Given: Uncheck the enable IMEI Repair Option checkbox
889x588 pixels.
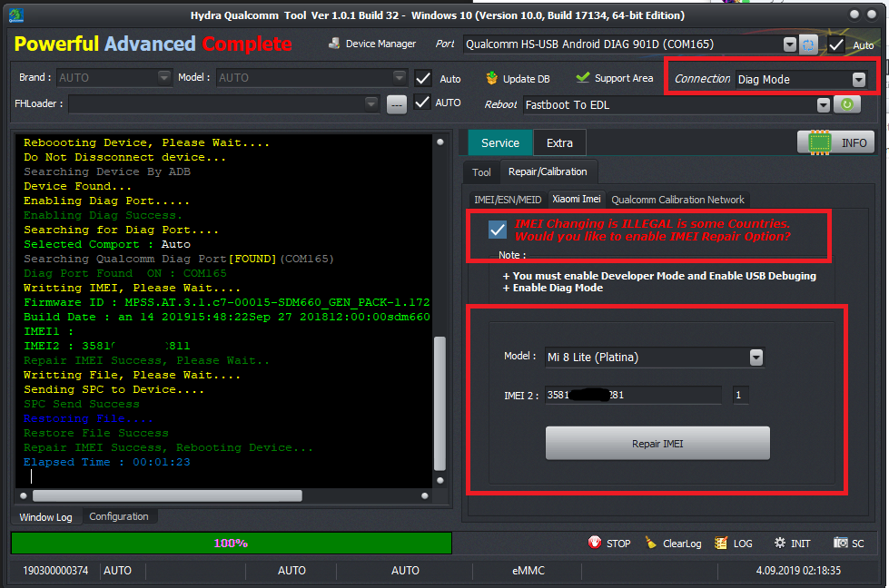Looking at the screenshot, I should [x=498, y=230].
